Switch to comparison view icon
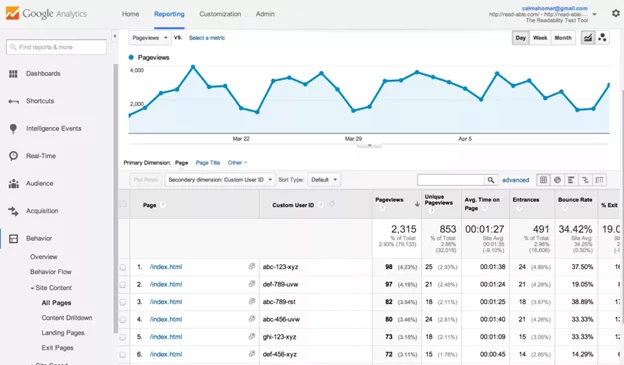This screenshot has height=365, width=624. [585, 180]
